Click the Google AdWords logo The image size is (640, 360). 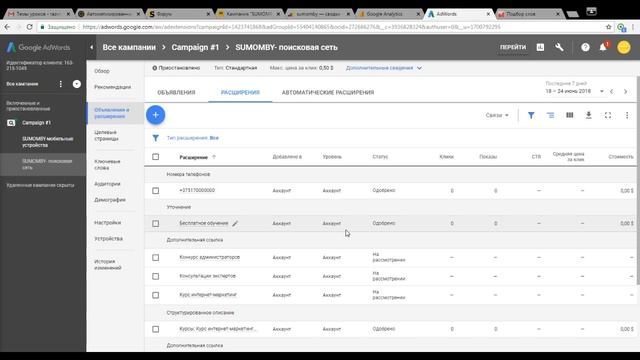[x=38, y=47]
